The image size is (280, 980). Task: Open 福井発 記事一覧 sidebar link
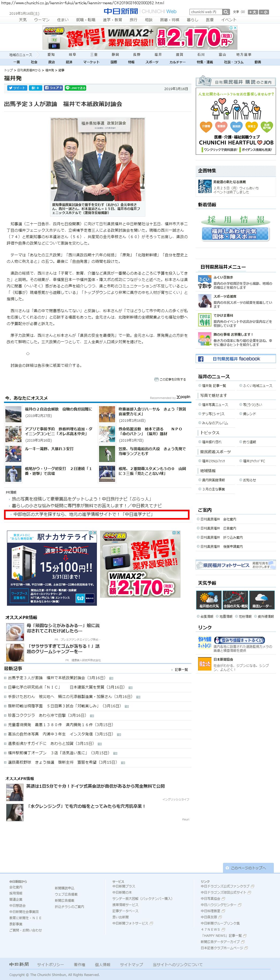click(x=214, y=386)
